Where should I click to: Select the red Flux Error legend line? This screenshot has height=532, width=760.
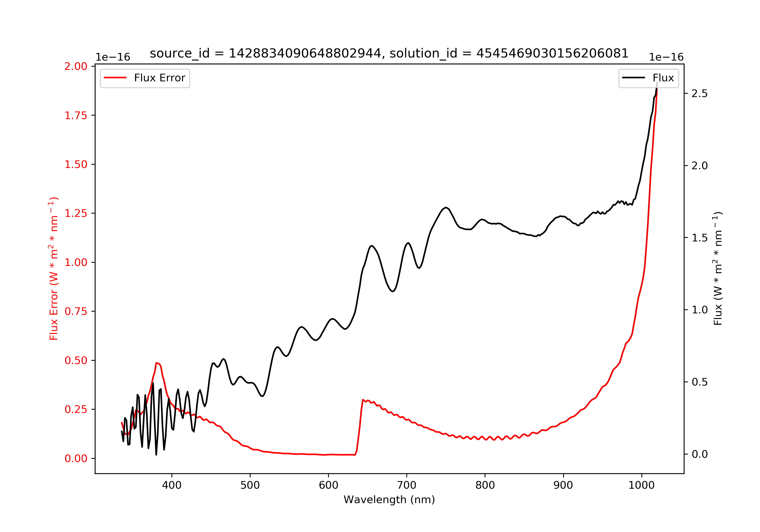tap(115, 78)
